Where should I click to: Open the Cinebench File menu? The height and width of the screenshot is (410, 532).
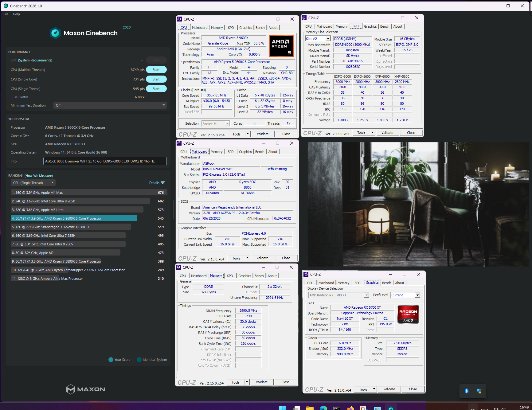pos(6,14)
